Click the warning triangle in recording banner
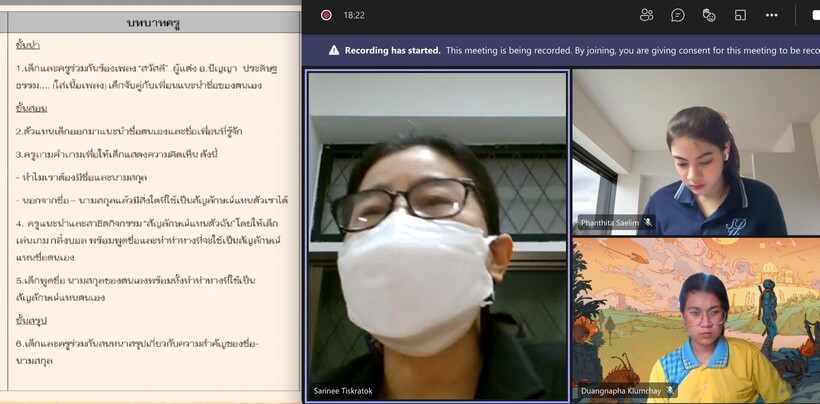Screen dimensions: 820x404 tap(334, 50)
